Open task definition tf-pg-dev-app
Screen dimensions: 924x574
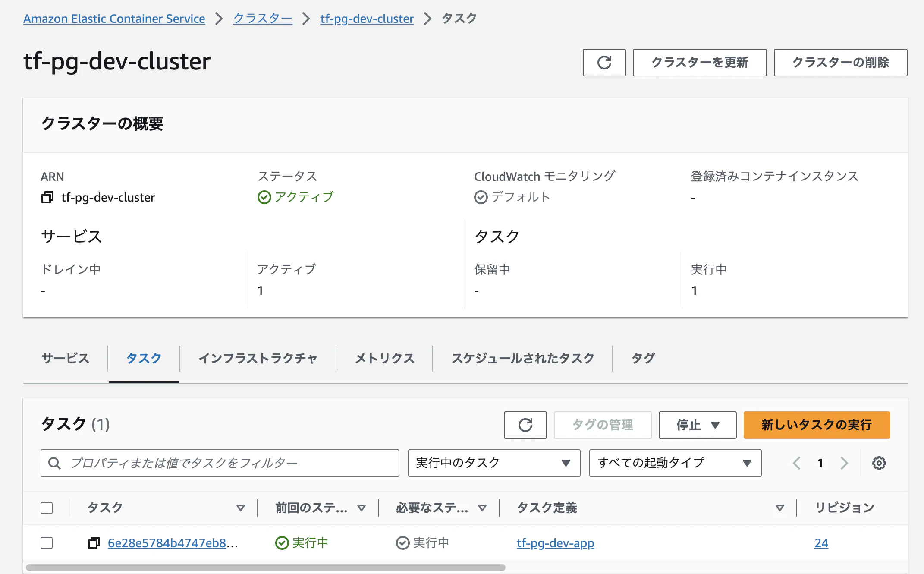tap(556, 543)
